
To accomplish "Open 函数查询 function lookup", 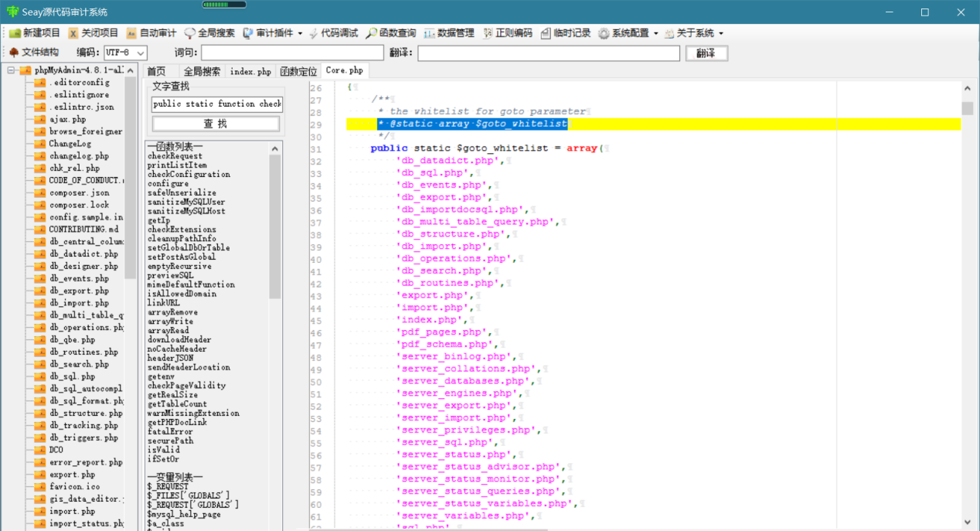I will (391, 33).
